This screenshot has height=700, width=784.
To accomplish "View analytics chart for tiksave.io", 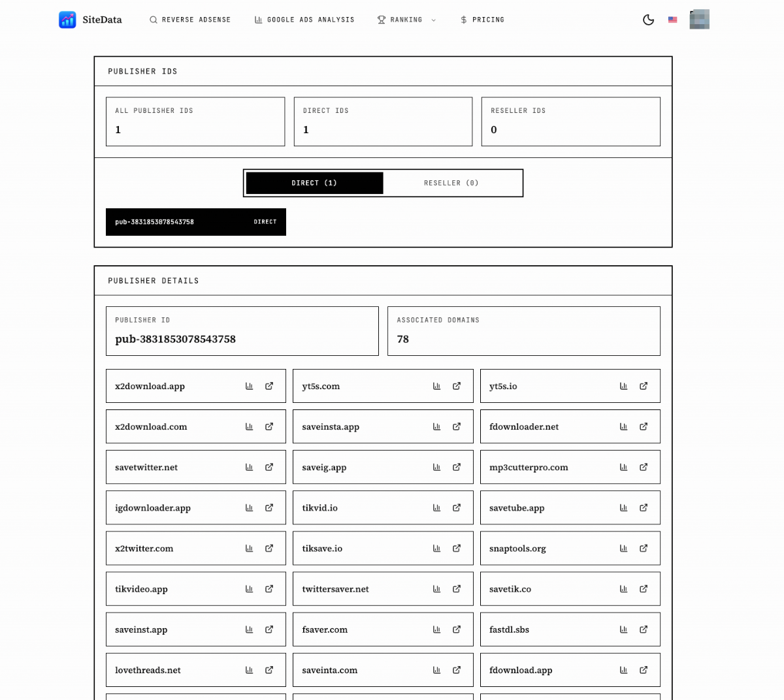I will pyautogui.click(x=436, y=548).
